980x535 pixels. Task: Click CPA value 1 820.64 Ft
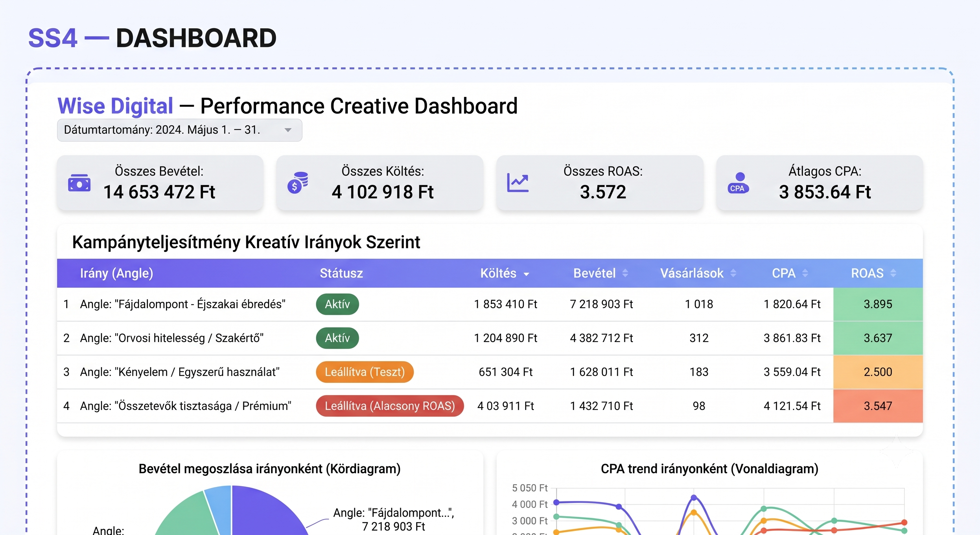(x=792, y=304)
